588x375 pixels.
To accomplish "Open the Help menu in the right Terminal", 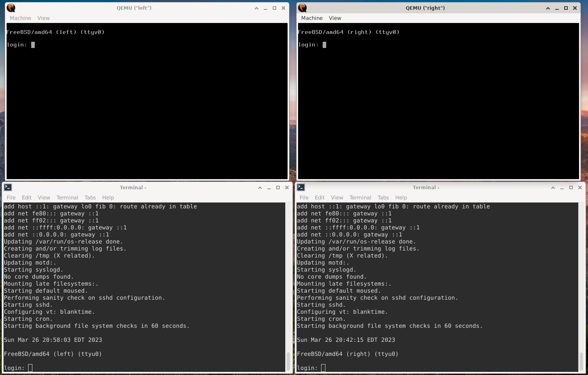I will [x=401, y=197].
